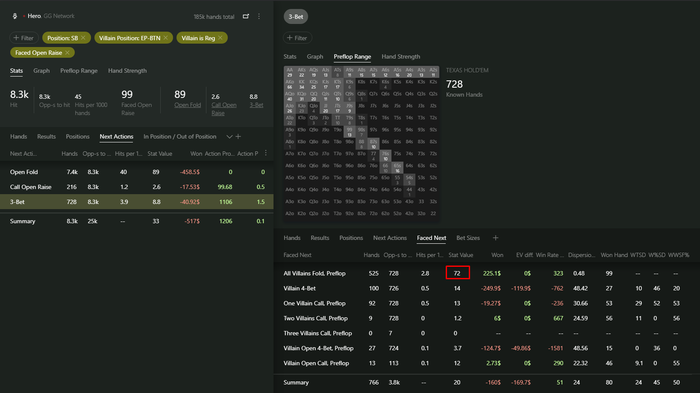This screenshot has width=700, height=393.
Task: Select the 3-Bet panel Preflop Range tab
Action: pos(352,57)
